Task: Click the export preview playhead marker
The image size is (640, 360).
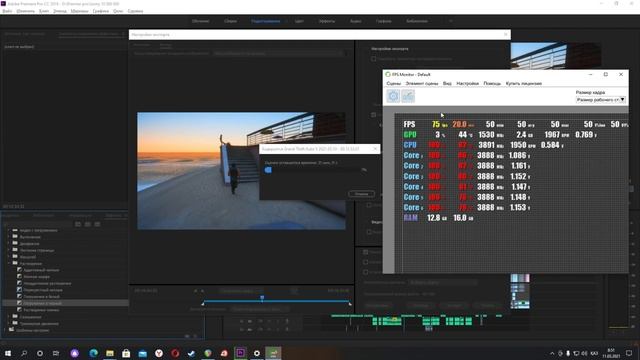Action: tap(262, 298)
